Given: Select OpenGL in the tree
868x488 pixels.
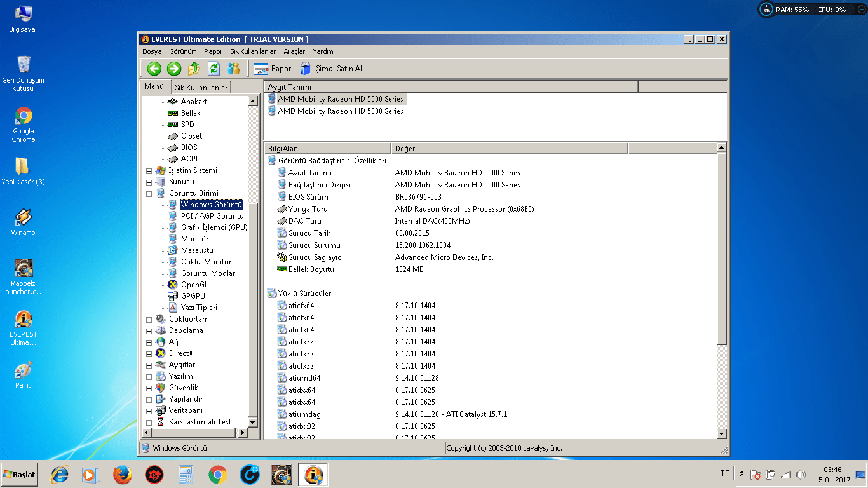Looking at the screenshot, I should 194,285.
